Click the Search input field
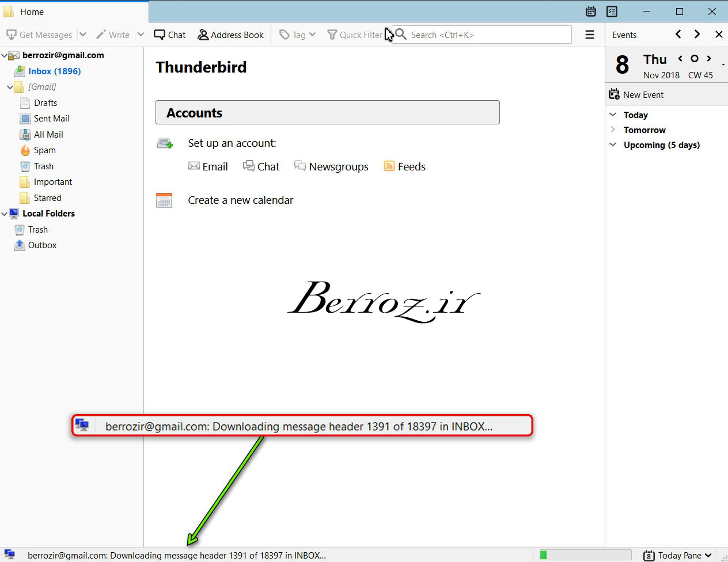This screenshot has height=562, width=728. [x=488, y=35]
